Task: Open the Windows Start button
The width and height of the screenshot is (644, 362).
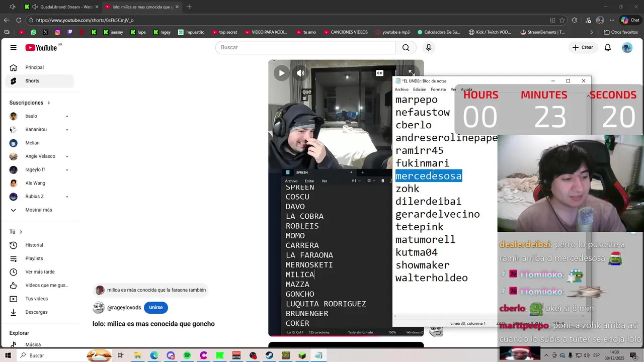Action: 8,355
